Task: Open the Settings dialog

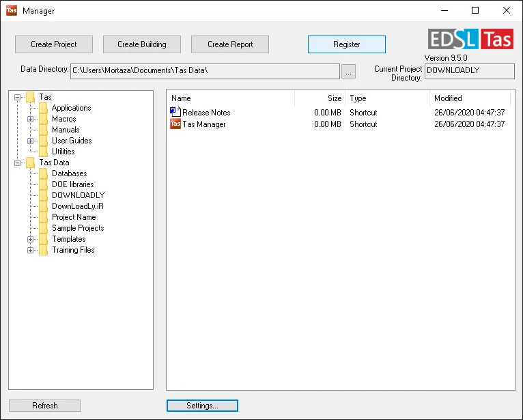Action: [202, 406]
